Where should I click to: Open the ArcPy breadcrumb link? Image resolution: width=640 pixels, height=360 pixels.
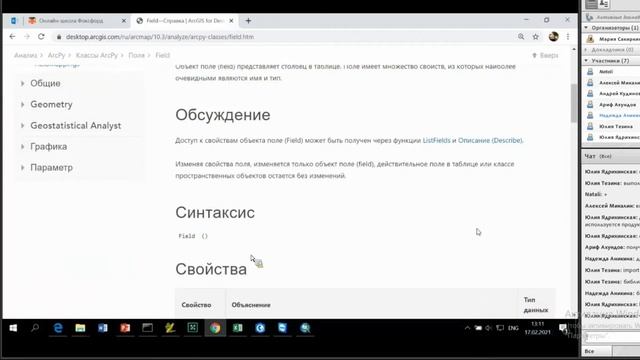point(56,55)
